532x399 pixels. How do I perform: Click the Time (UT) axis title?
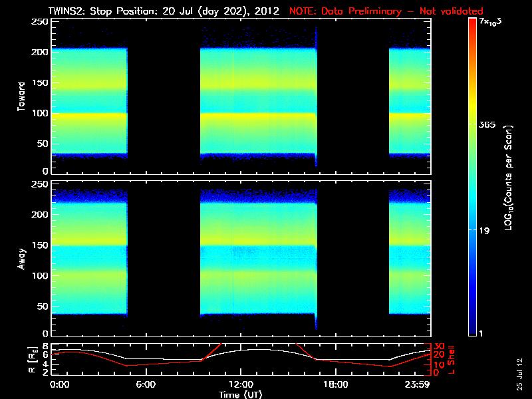241,394
